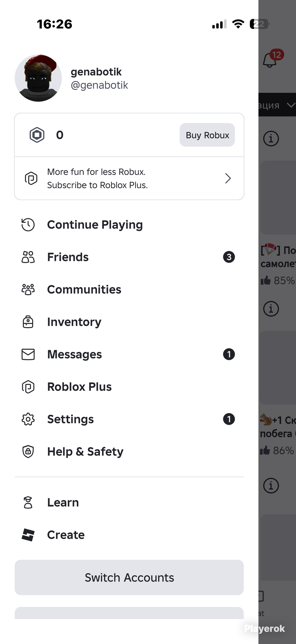Tap the Messages envelope icon
Image resolution: width=296 pixels, height=644 pixels.
pos(28,354)
